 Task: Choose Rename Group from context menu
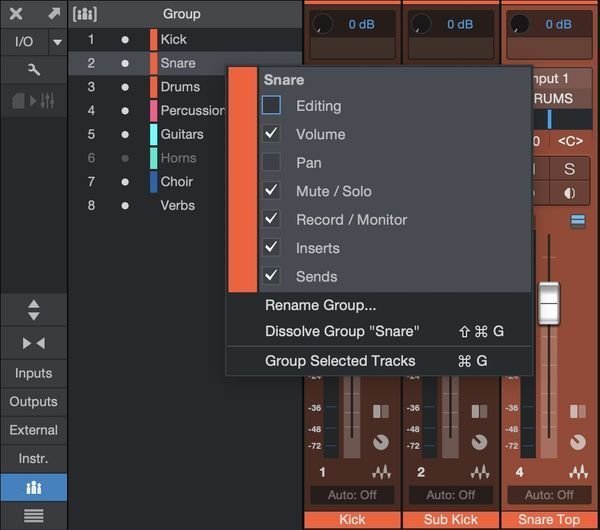(x=320, y=305)
